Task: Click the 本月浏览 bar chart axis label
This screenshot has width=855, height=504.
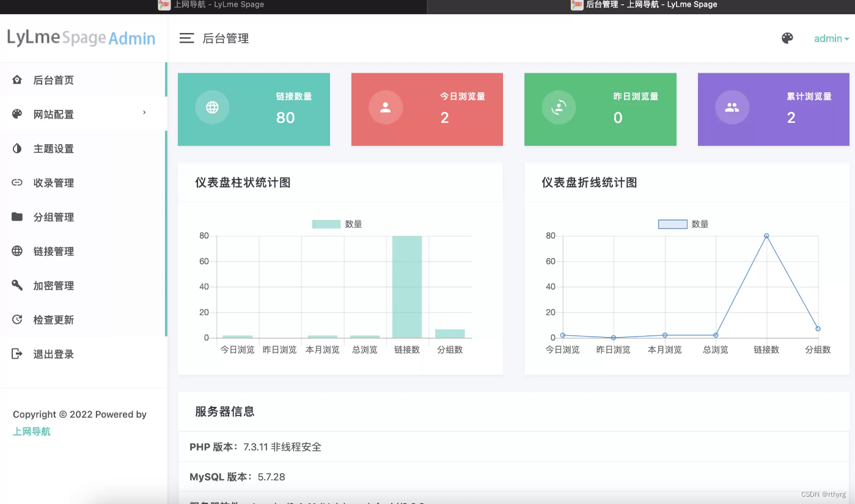Action: pyautogui.click(x=322, y=350)
